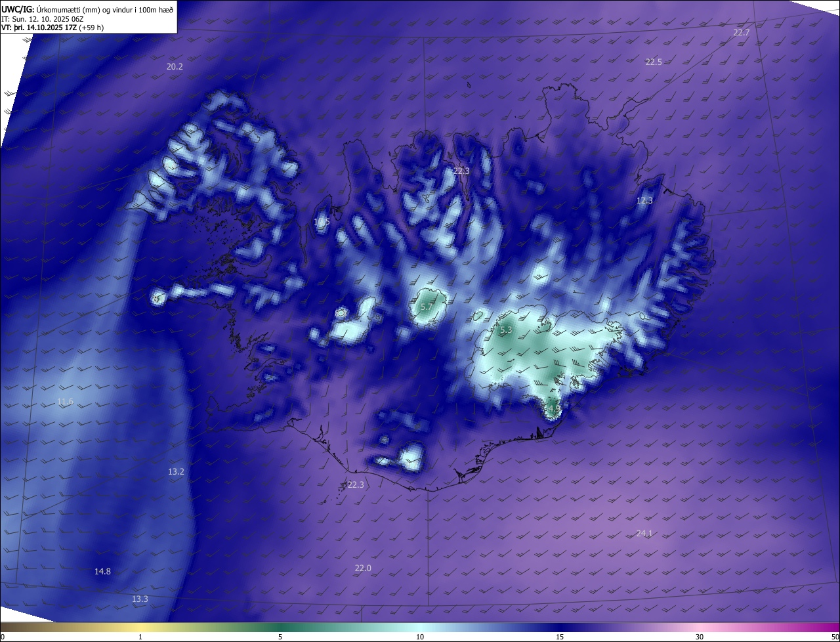
Task: Click the valid time 'VT: þri. 14.10.2025 17Z (+59 h)'
Action: (52, 28)
